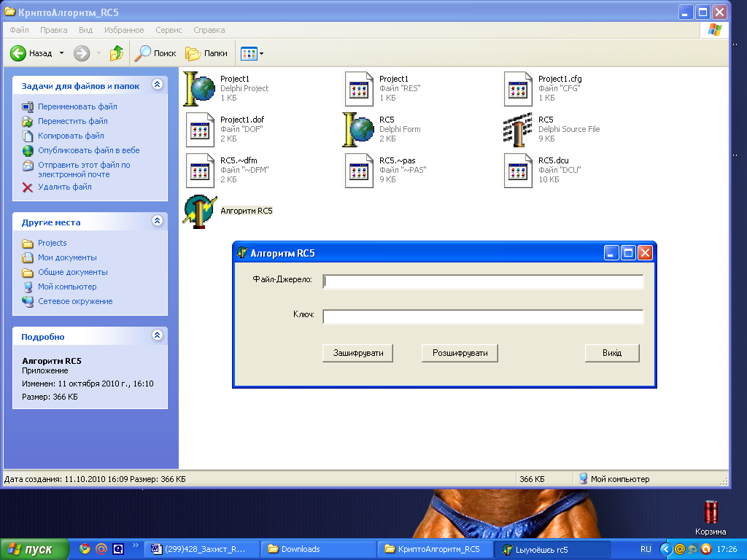Collapse the Подробно details panel

coord(158,335)
